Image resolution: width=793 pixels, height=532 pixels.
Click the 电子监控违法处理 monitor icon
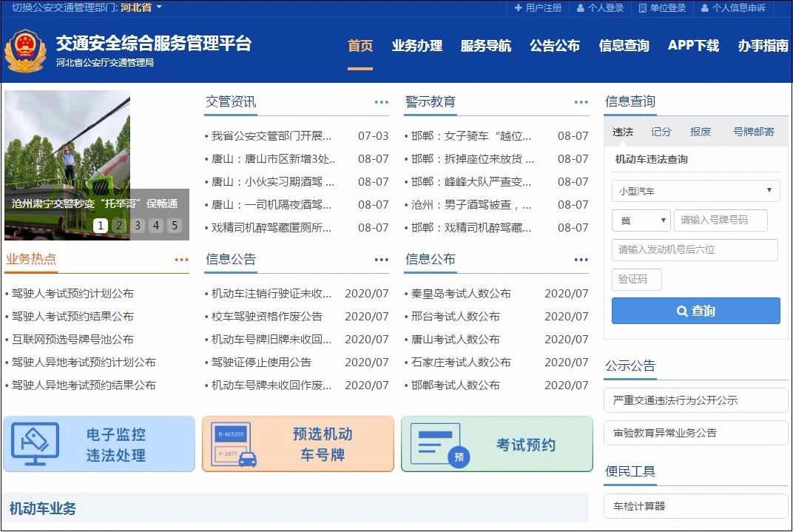coord(36,444)
